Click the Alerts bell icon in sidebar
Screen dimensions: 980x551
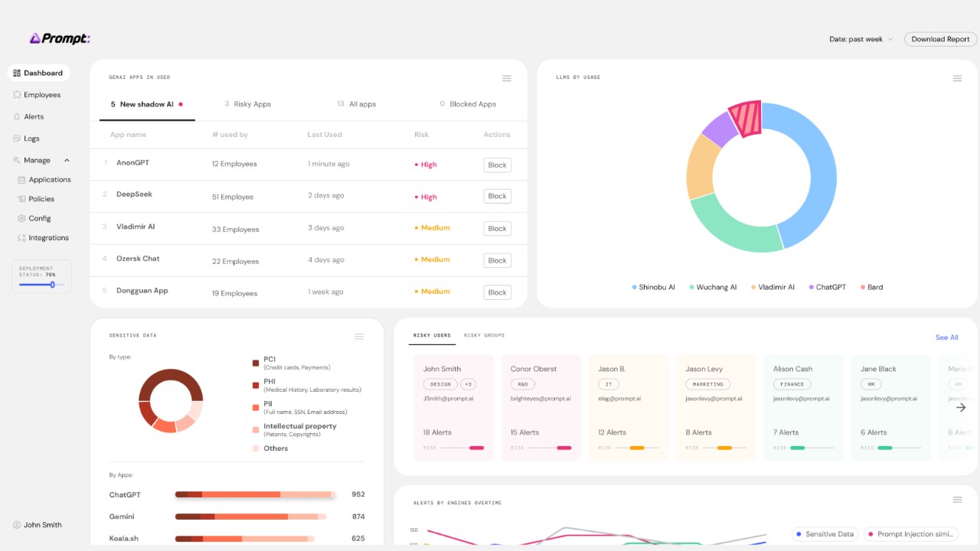click(17, 117)
